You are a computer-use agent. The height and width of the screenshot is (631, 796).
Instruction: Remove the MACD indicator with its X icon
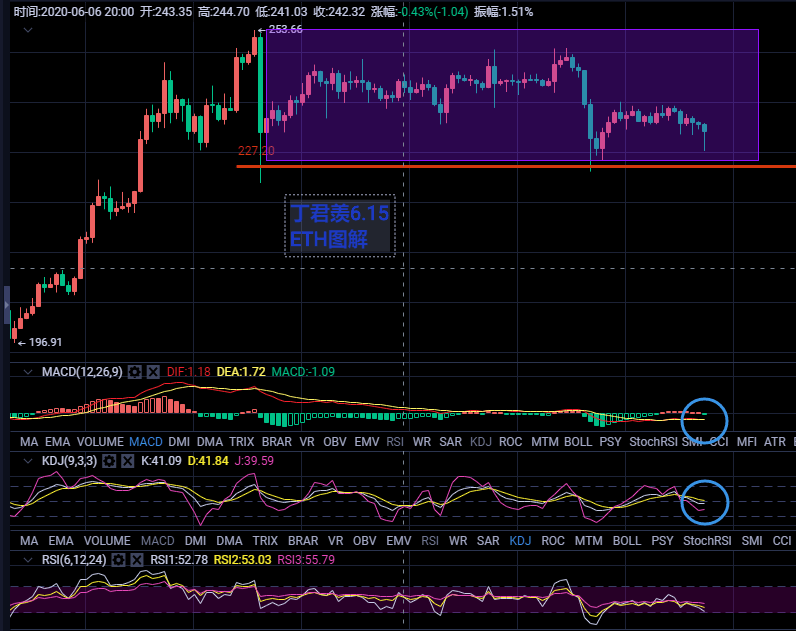[x=153, y=372]
